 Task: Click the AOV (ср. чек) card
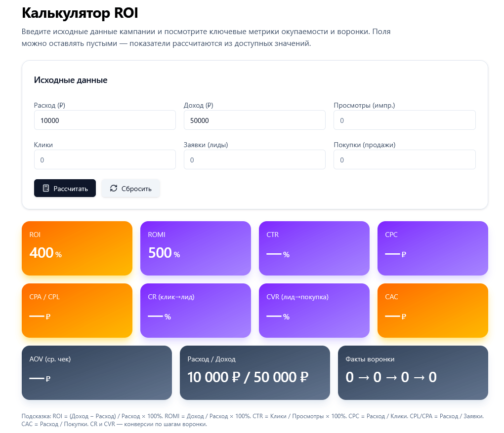97,372
